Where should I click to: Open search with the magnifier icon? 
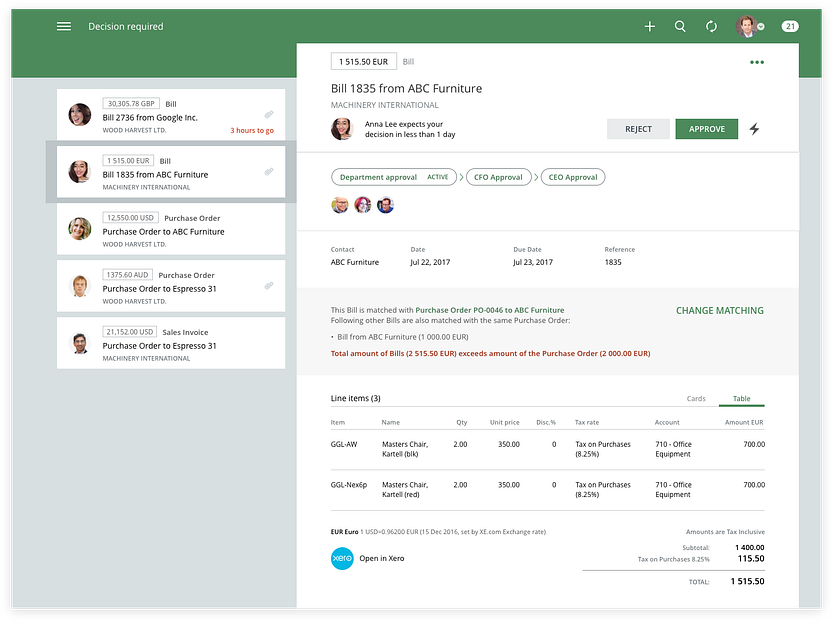click(680, 26)
